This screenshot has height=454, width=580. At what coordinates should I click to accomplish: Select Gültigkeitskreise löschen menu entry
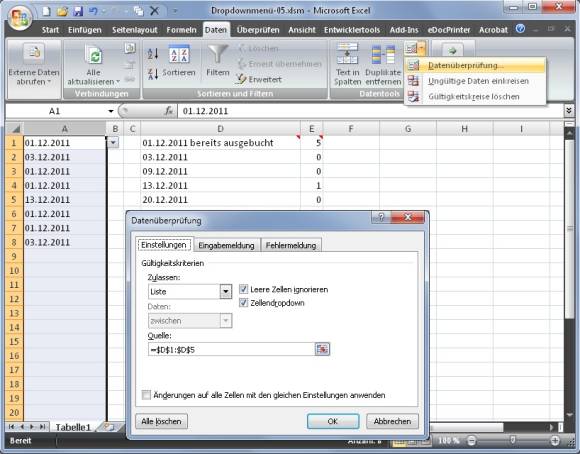pyautogui.click(x=475, y=97)
